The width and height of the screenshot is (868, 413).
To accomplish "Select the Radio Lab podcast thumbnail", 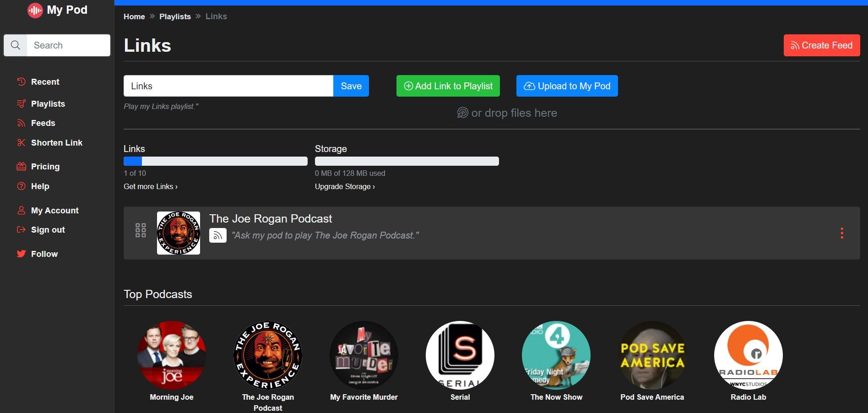I will tap(749, 355).
